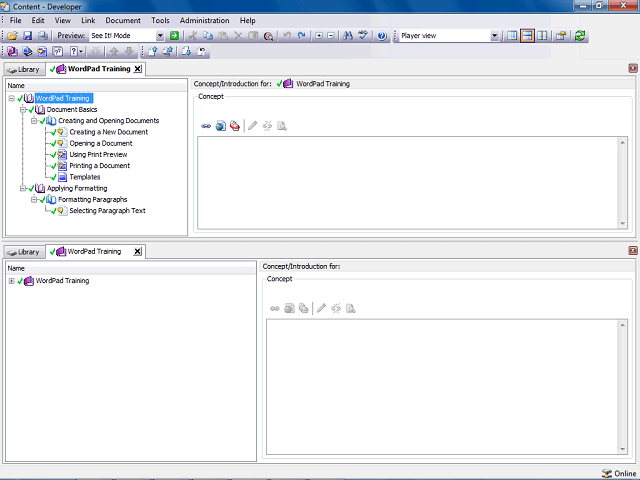This screenshot has height=480, width=640.
Task: Toggle horizontal split layout view
Action: tap(527, 36)
